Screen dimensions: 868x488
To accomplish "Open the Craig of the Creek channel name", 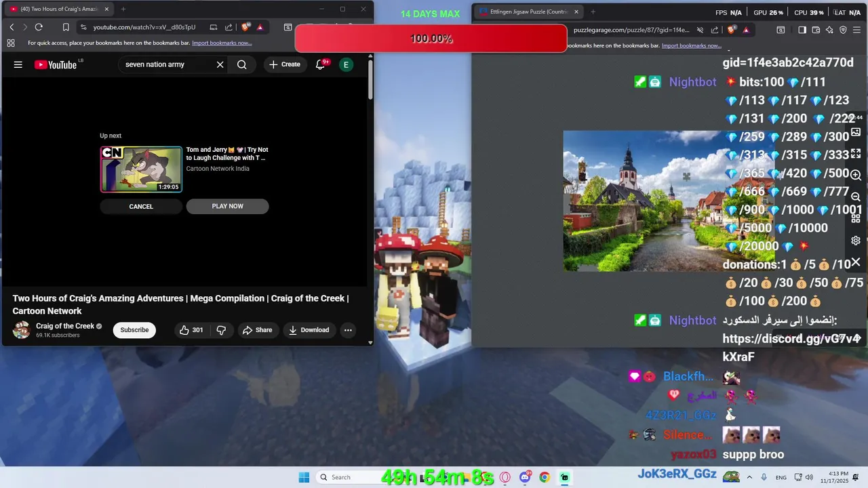I will tap(65, 326).
